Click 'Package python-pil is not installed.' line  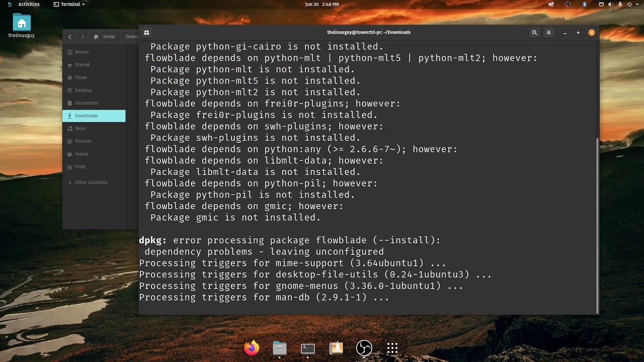[x=253, y=195]
